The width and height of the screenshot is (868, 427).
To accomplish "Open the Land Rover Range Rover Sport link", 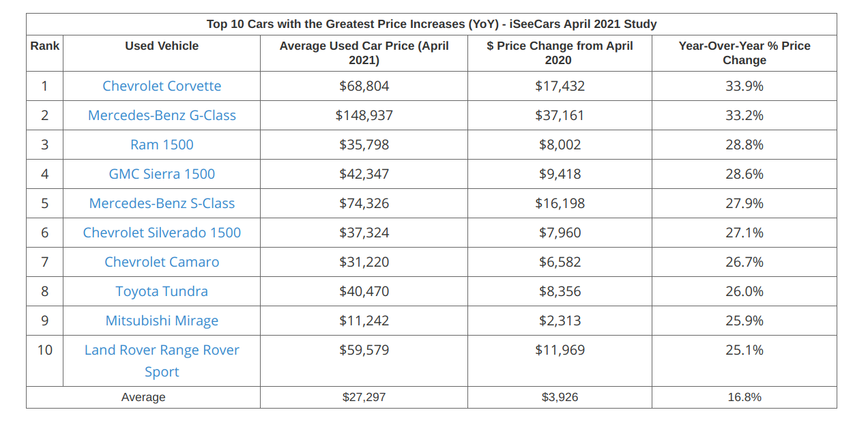I will coord(162,350).
